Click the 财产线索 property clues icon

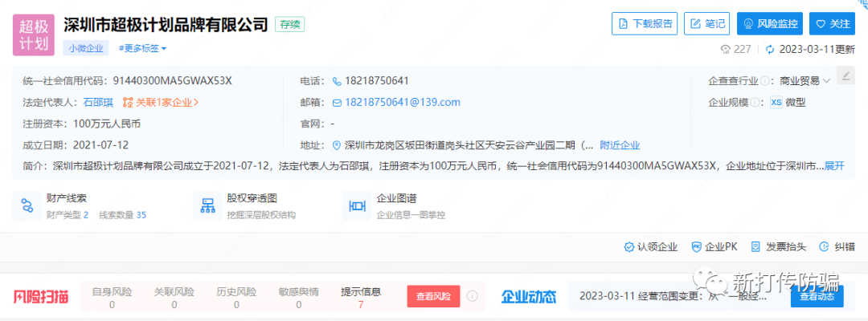click(27, 206)
